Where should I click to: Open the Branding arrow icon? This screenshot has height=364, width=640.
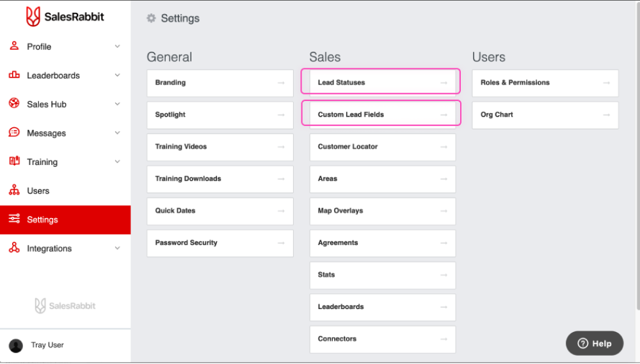281,83
